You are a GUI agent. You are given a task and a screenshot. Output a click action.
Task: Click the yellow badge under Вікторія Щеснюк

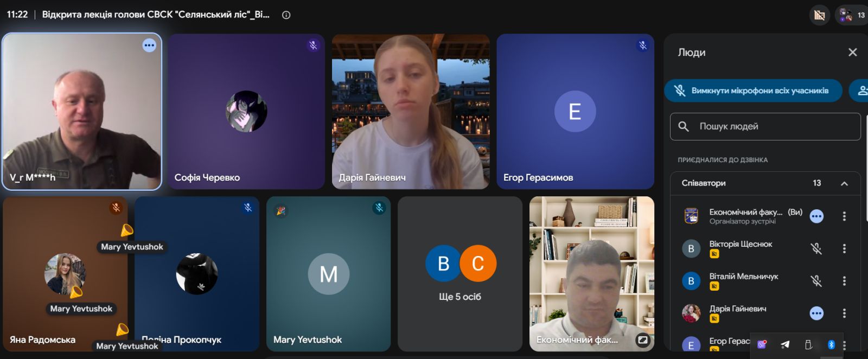(x=714, y=254)
